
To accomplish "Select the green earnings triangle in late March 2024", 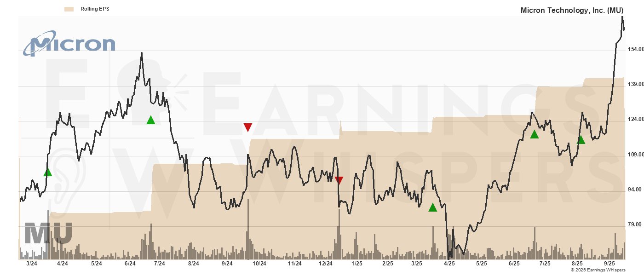I will coord(48,172).
